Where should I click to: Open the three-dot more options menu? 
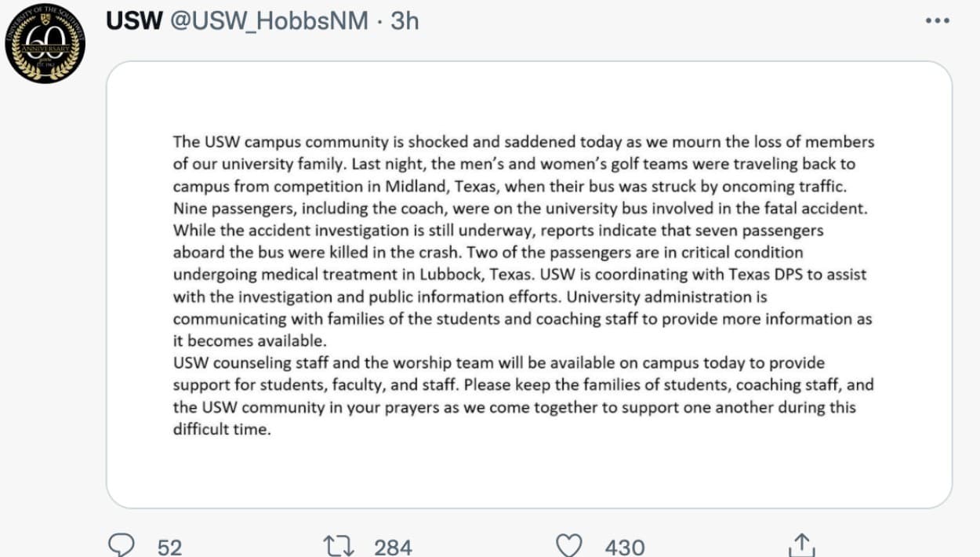click(937, 21)
